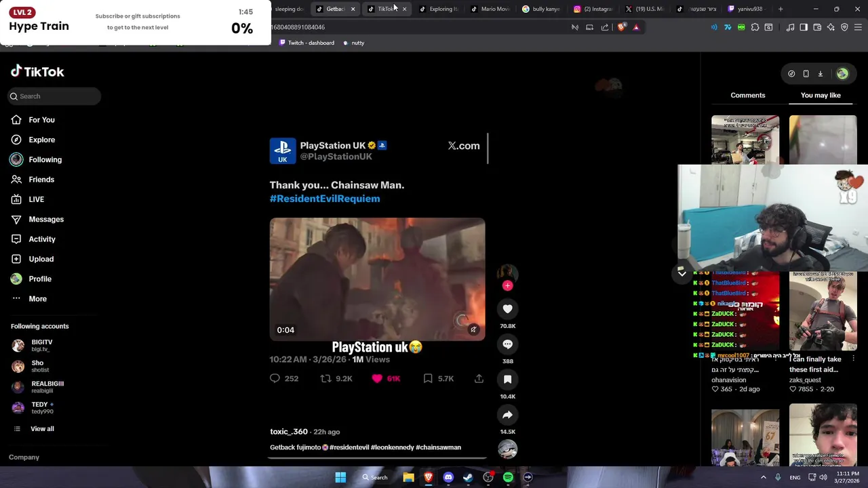Click share page icon in address bar
The image size is (868, 488).
point(605,27)
